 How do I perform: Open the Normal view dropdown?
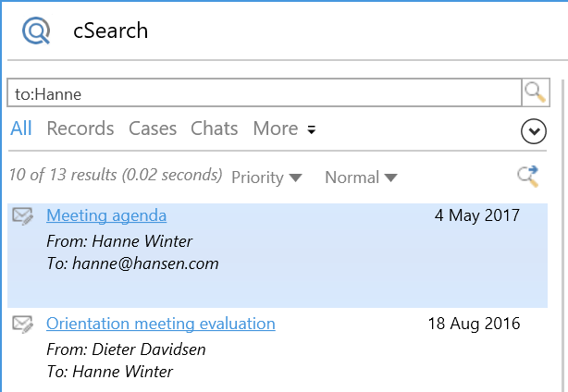361,177
